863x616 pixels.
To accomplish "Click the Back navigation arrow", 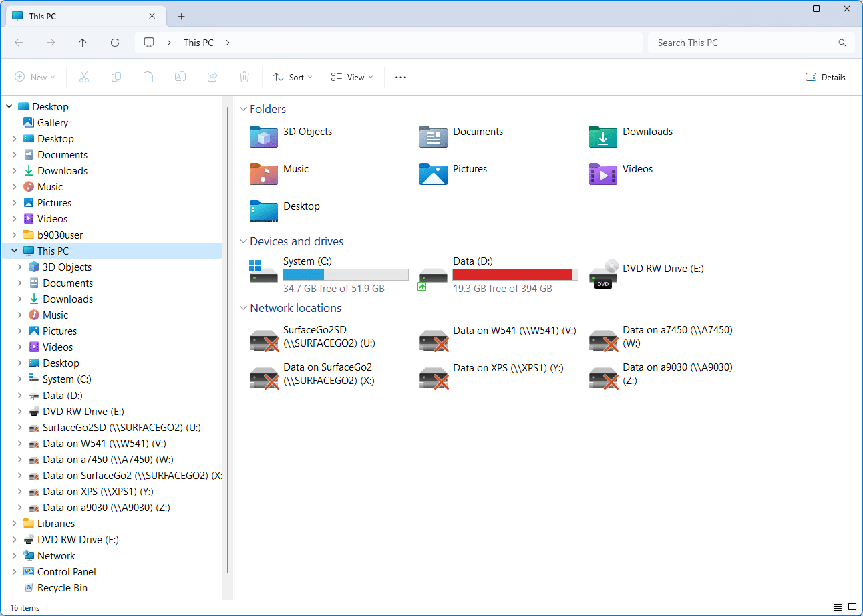I will click(x=19, y=43).
